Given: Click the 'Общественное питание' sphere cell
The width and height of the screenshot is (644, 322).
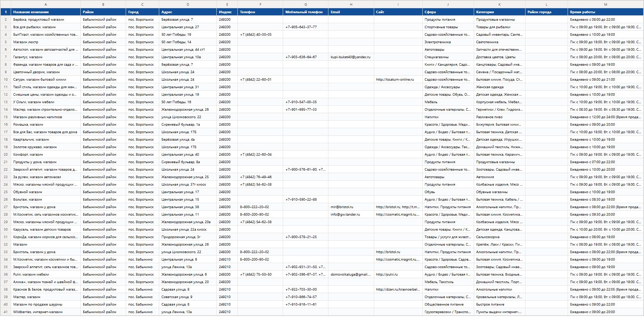Looking at the screenshot, I should [x=448, y=305].
